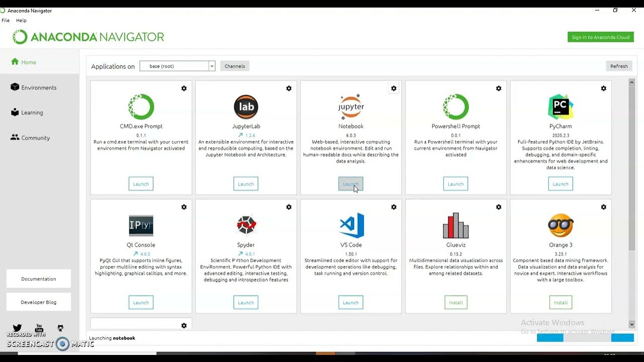Open settings gear on Notebook card
The height and width of the screenshot is (362, 644).
click(394, 88)
